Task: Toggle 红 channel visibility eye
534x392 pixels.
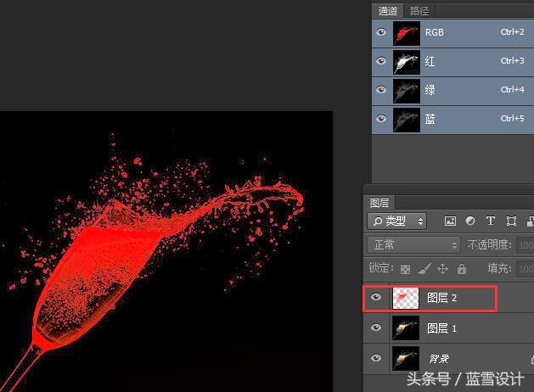Action: pyautogui.click(x=381, y=61)
